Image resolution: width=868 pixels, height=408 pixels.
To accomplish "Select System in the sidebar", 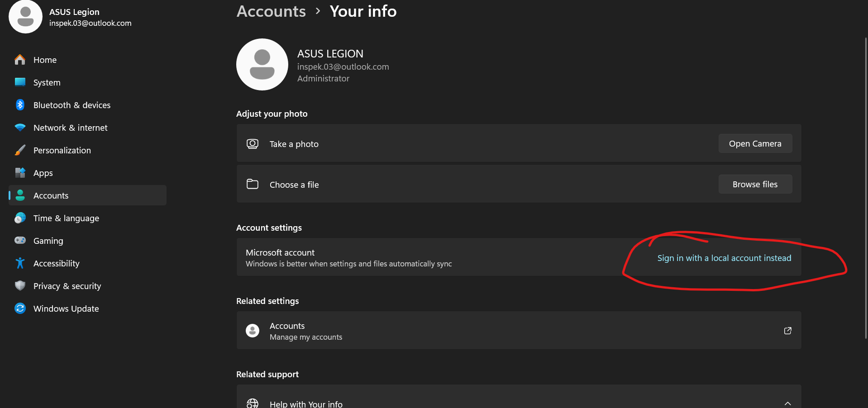I will [x=47, y=82].
